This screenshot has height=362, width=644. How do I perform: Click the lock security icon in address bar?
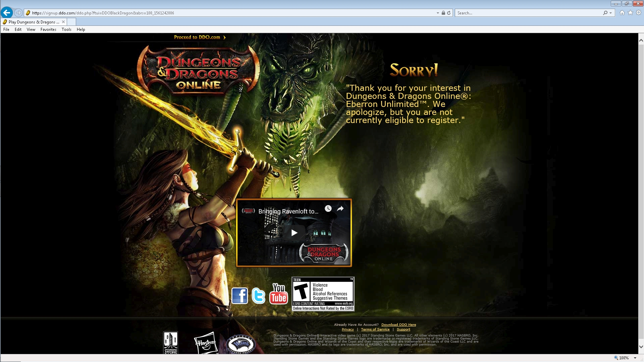pyautogui.click(x=443, y=13)
